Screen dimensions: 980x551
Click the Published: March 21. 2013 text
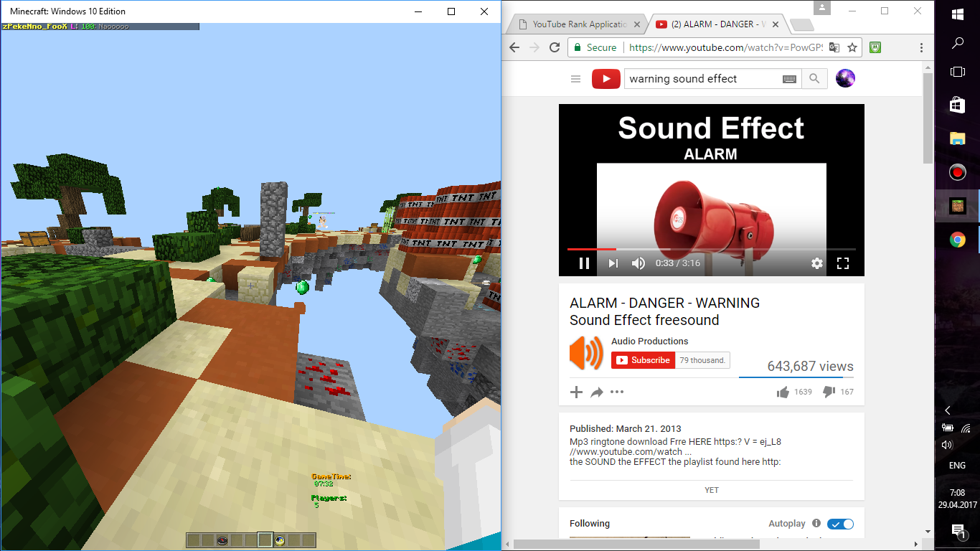click(626, 429)
